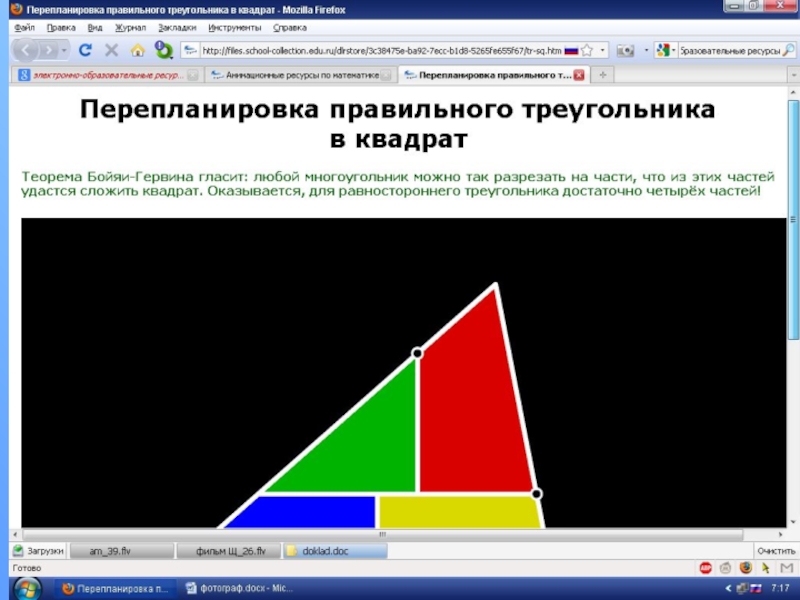Expand hidden system tray icons arrow
800x600 pixels.
point(728,588)
